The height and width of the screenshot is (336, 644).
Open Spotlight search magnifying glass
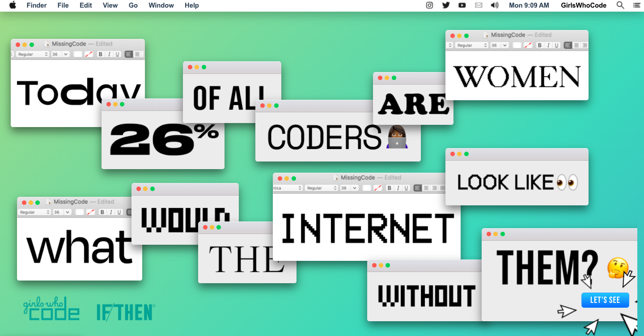620,5
